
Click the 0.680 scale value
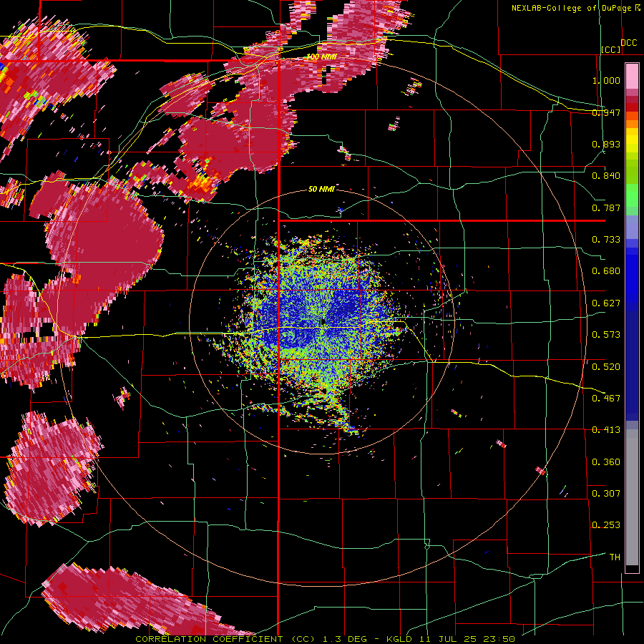[606, 271]
